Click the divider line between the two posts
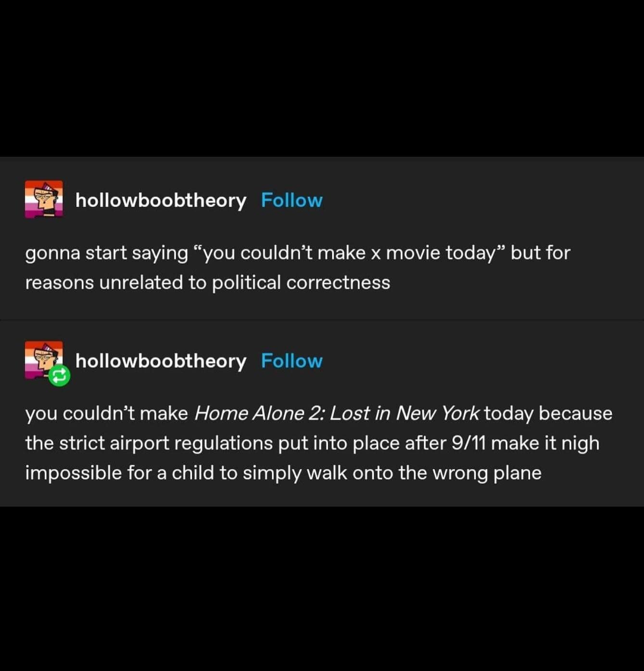644x671 pixels. tap(322, 320)
